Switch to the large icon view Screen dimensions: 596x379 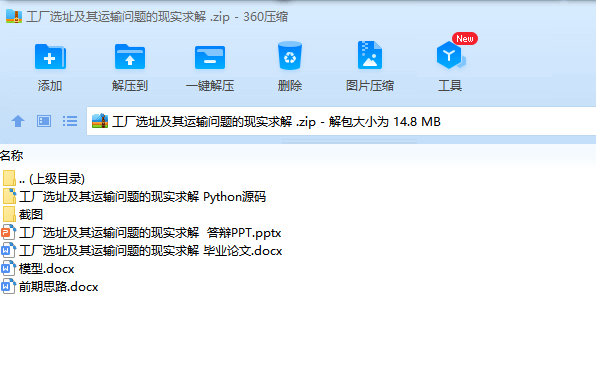point(44,121)
